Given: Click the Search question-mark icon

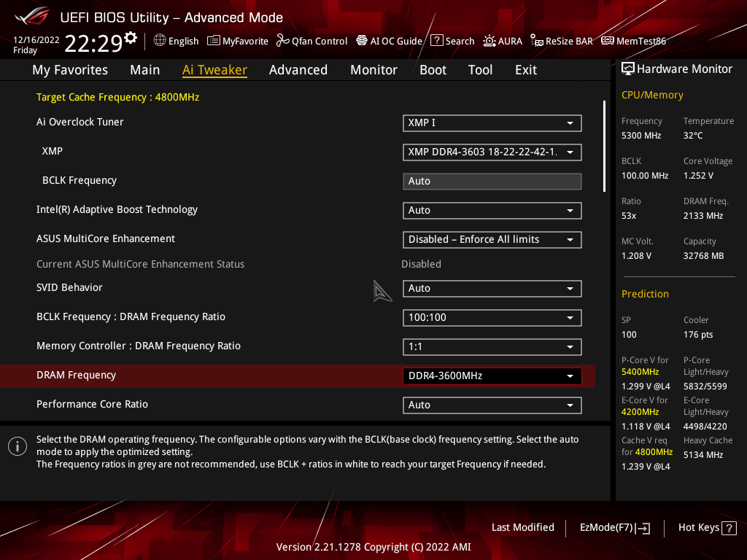Looking at the screenshot, I should pos(436,41).
